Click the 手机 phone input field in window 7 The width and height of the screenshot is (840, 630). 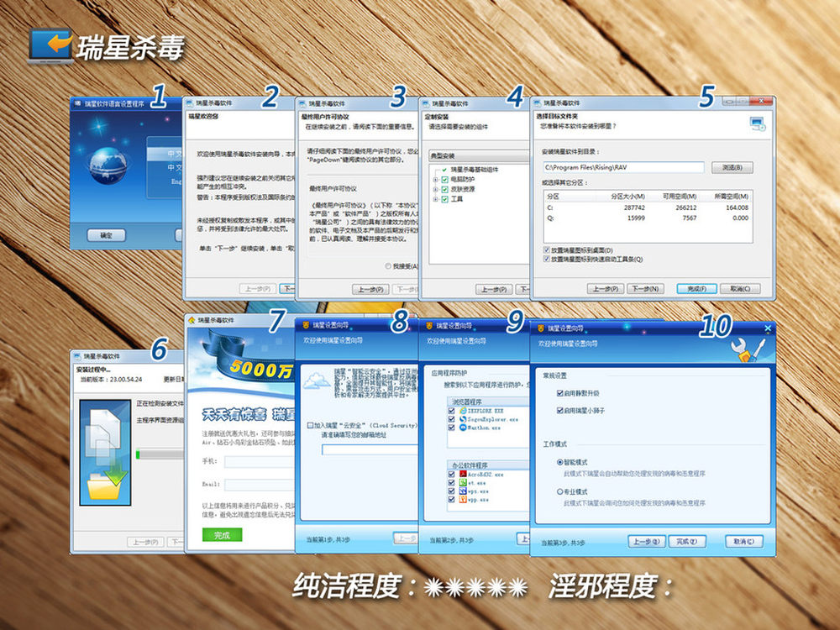pos(260,461)
